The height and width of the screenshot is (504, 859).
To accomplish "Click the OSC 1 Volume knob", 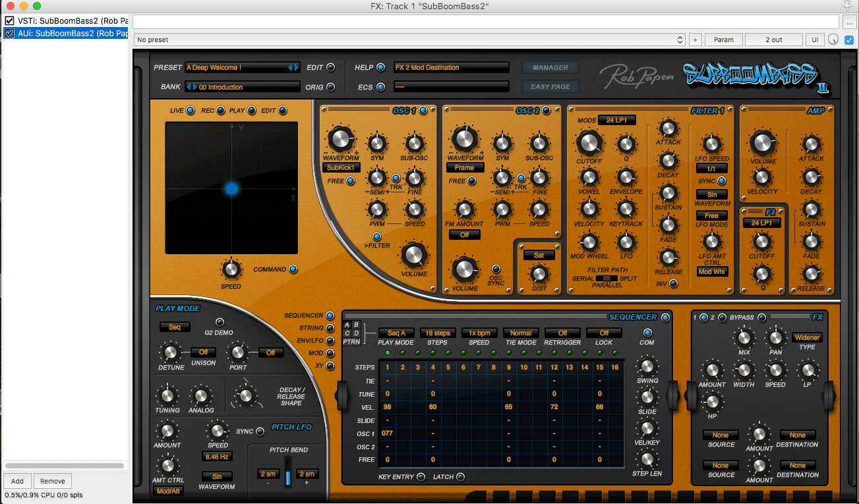I will coord(413,256).
